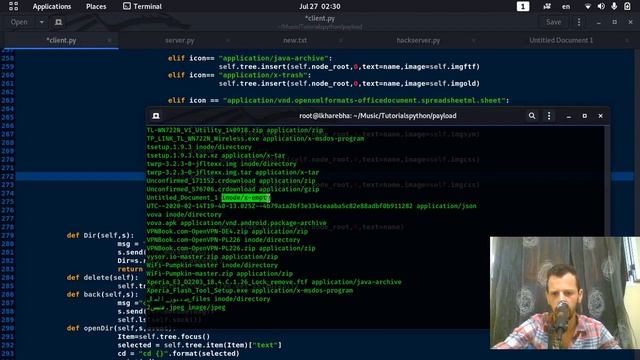640x360 pixels.
Task: Open the editor's three-dot menu
Action: (579, 22)
